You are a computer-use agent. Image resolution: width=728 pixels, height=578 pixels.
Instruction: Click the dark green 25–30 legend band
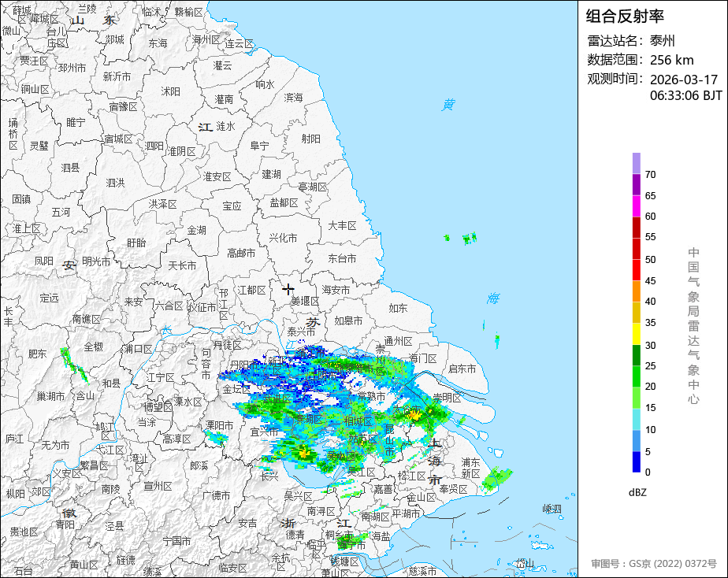(636, 355)
